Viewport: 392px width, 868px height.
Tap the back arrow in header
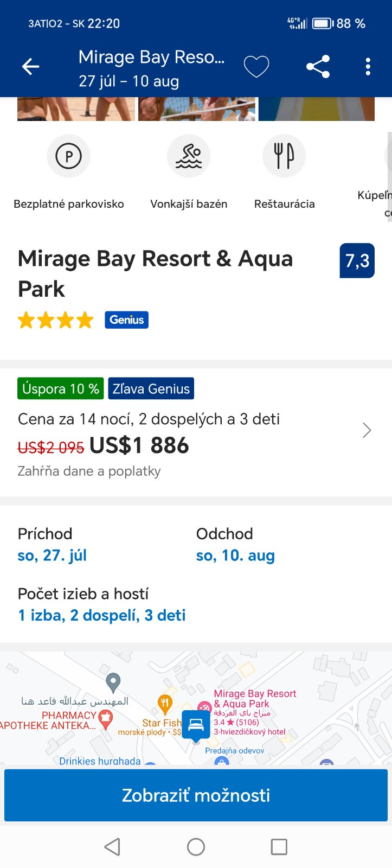pyautogui.click(x=30, y=67)
